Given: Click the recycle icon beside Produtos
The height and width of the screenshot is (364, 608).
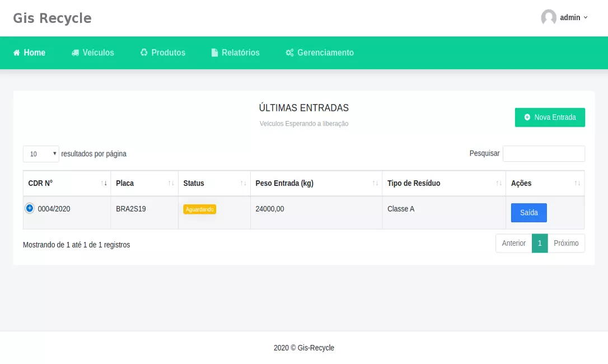Looking at the screenshot, I should click(144, 52).
